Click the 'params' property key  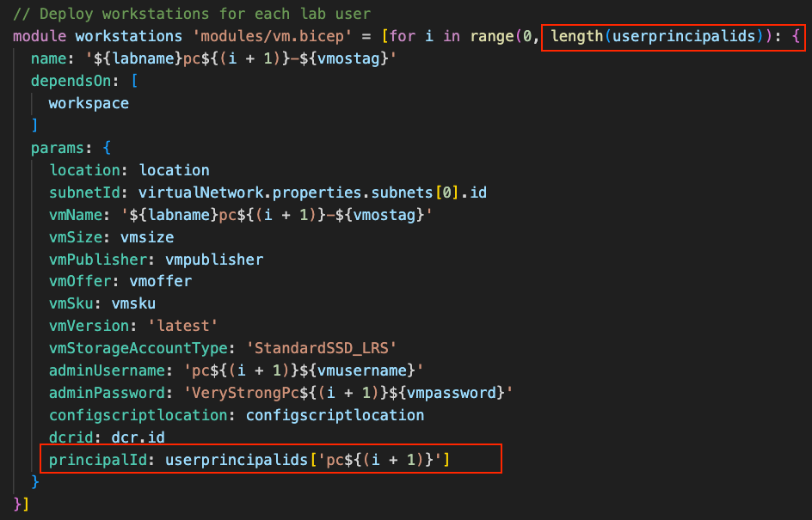point(58,148)
